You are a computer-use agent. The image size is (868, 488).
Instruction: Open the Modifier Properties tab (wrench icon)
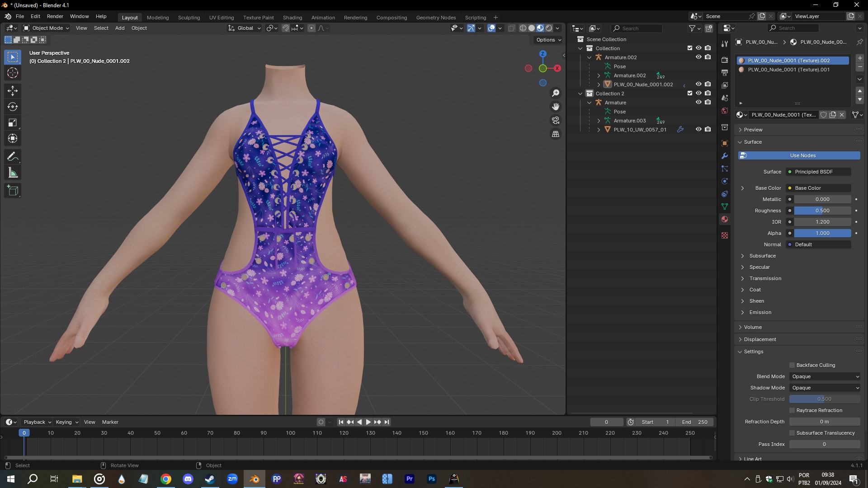tap(724, 156)
